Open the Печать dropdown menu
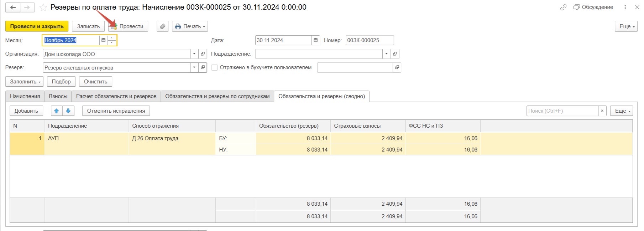The image size is (644, 231). (190, 26)
